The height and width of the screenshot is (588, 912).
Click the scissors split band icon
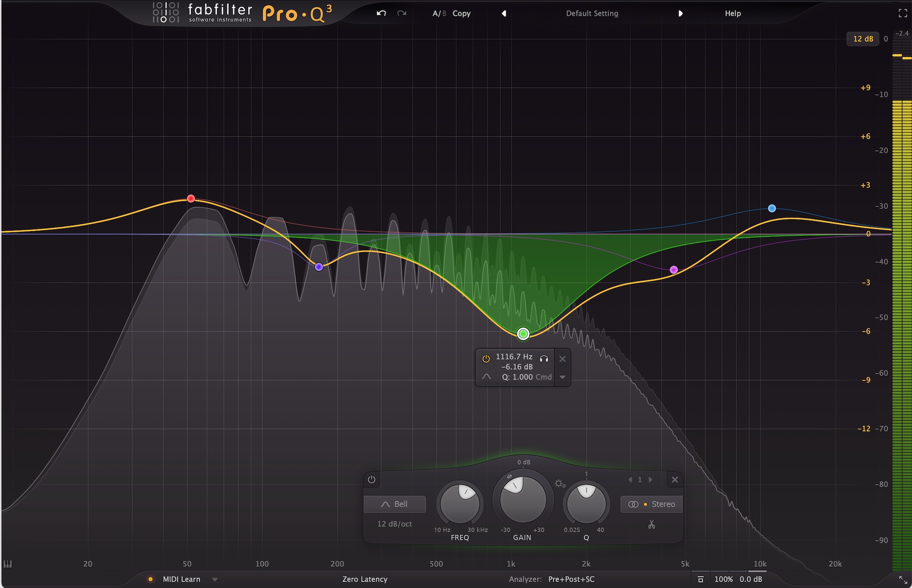coord(651,524)
